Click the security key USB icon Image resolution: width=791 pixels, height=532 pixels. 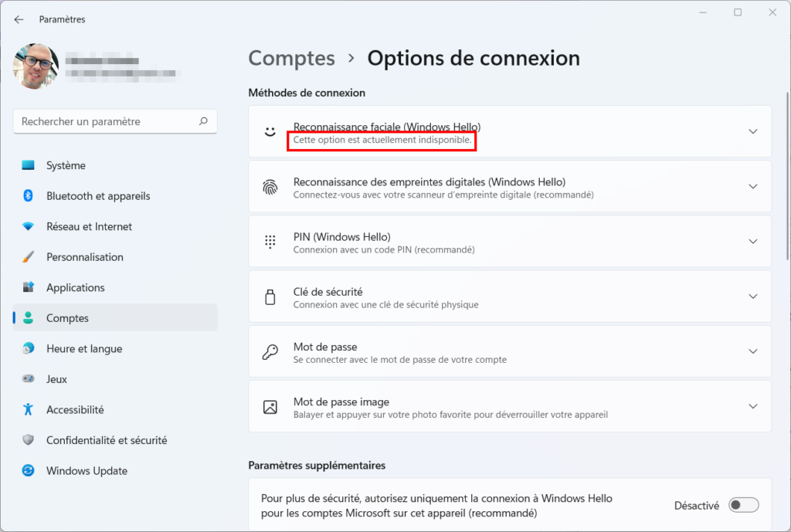click(x=270, y=297)
